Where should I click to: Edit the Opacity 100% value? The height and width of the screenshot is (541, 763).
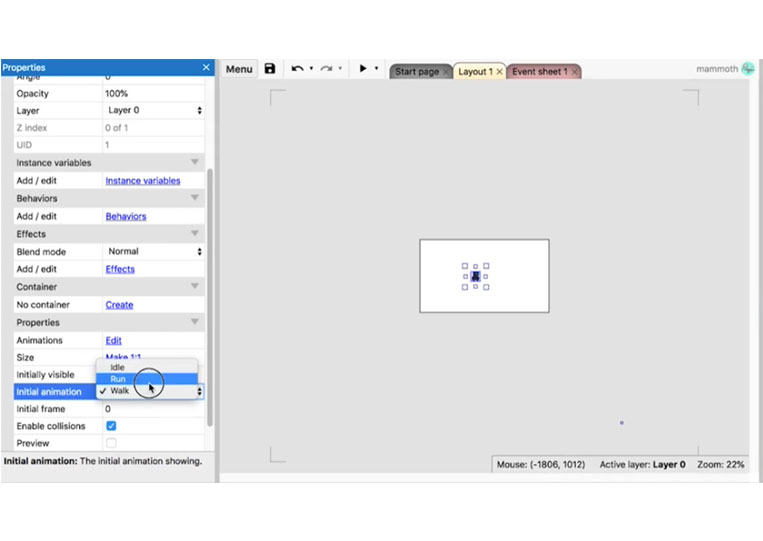[x=154, y=93]
